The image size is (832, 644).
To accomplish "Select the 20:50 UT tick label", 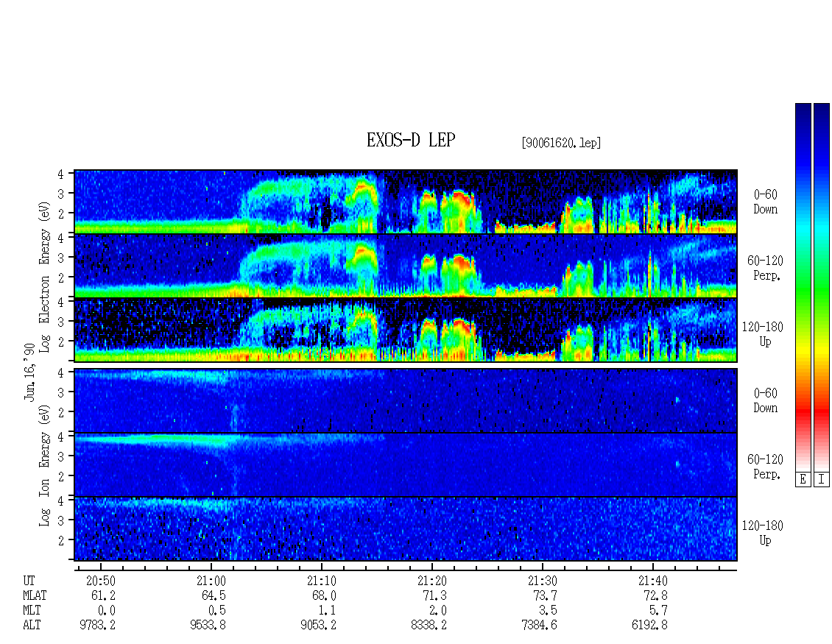I will coord(101,581).
